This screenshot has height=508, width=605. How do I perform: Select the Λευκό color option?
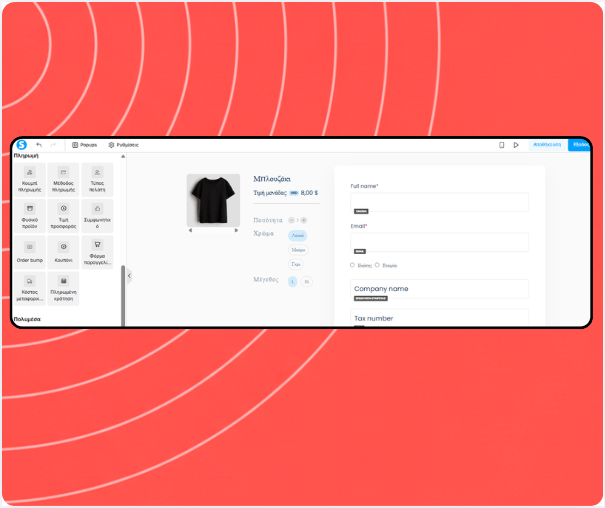(297, 235)
